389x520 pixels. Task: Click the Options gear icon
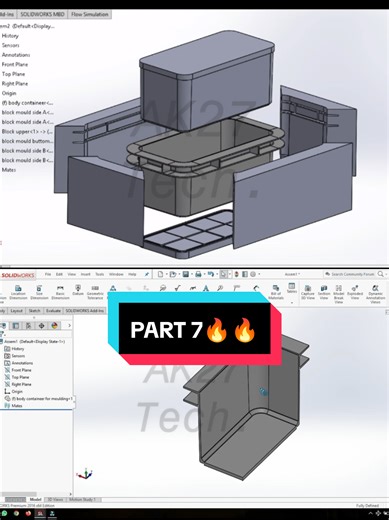pyautogui.click(x=253, y=274)
